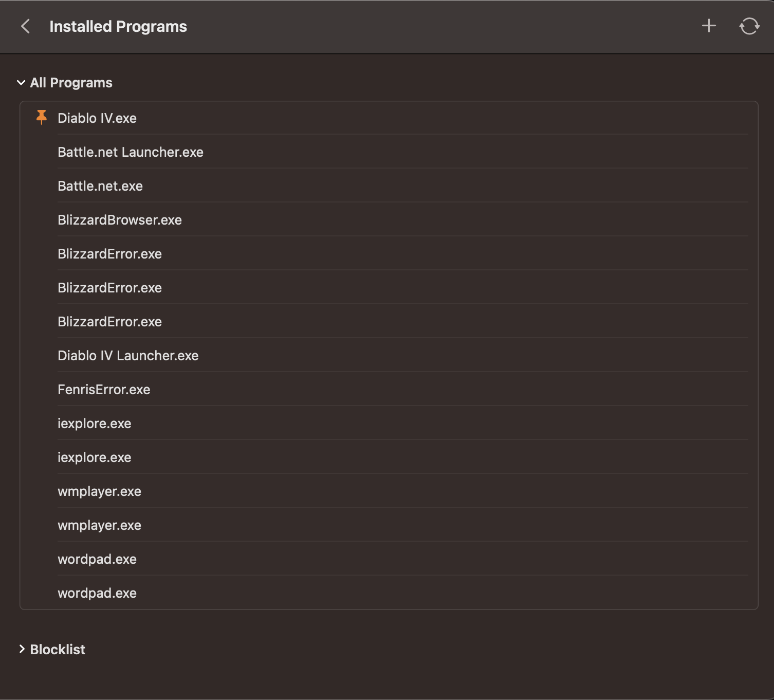This screenshot has height=700, width=774.
Task: Select FenrisError.exe from All Programs
Action: [x=104, y=389]
